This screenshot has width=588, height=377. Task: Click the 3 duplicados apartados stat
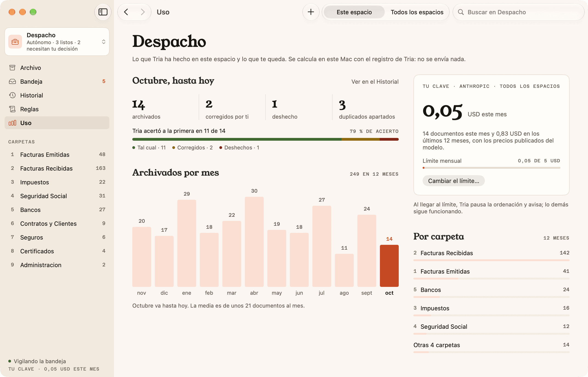pos(367,109)
